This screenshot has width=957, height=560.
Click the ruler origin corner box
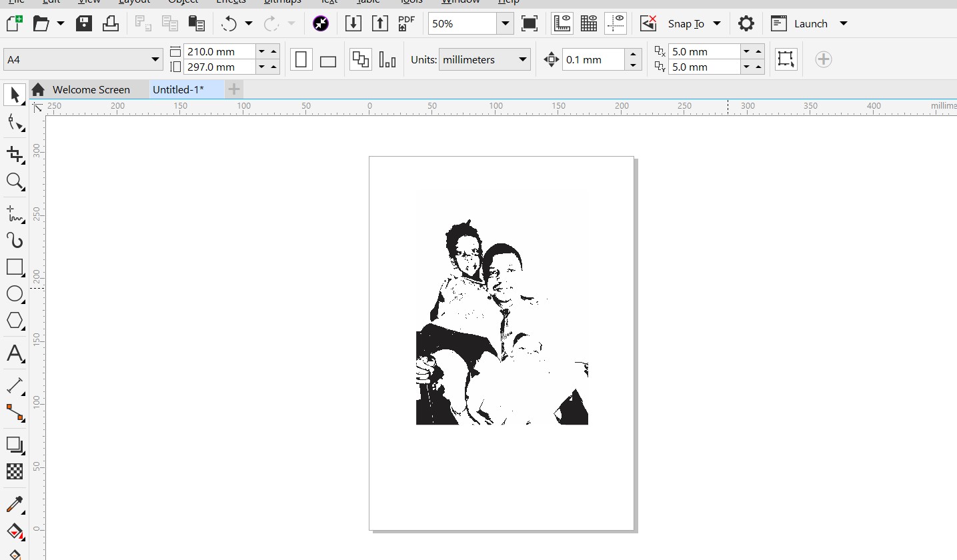tap(38, 107)
